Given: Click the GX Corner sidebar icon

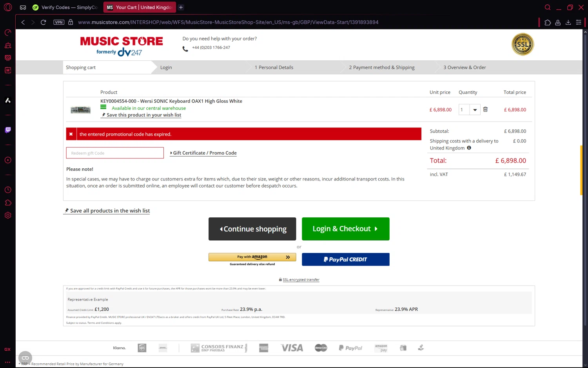Looking at the screenshot, I should (x=7, y=349).
